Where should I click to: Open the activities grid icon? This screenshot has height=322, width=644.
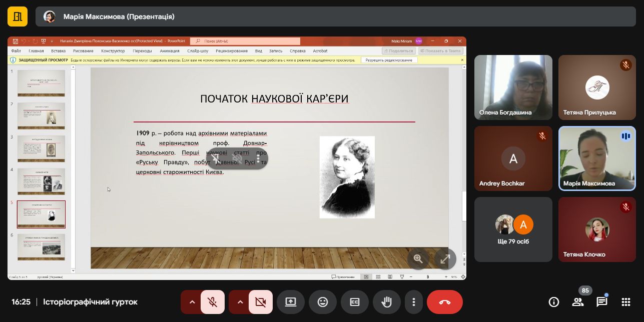[x=625, y=302]
